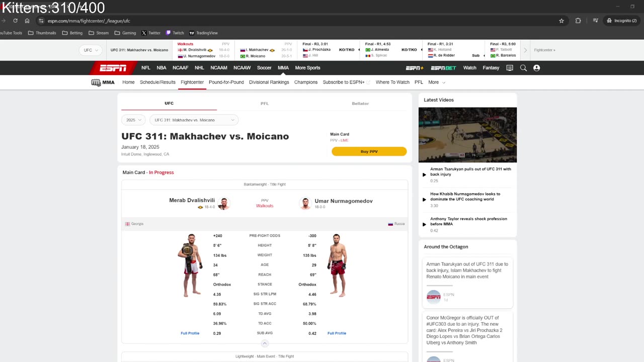This screenshot has height=362, width=644.
Task: Open the UFC league dropdown in scoreboard
Action: click(91, 50)
